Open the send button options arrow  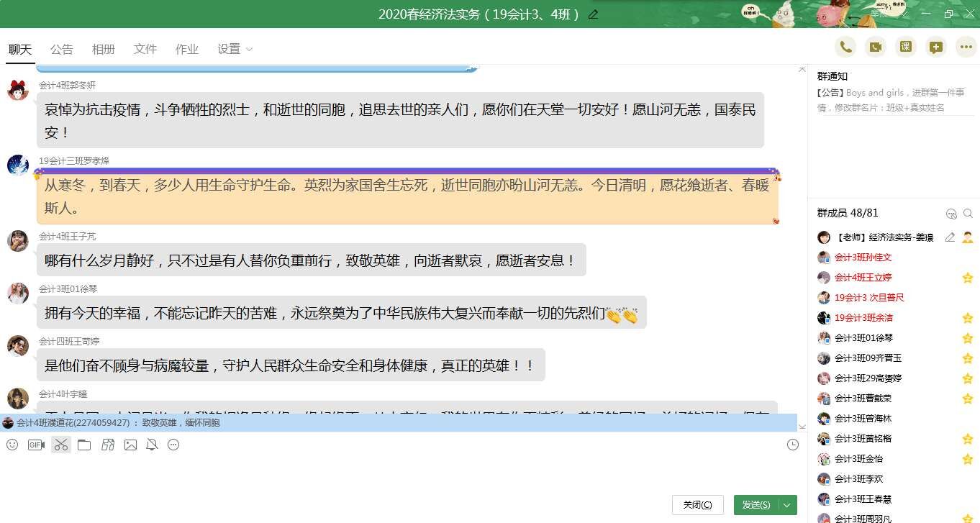[787, 505]
